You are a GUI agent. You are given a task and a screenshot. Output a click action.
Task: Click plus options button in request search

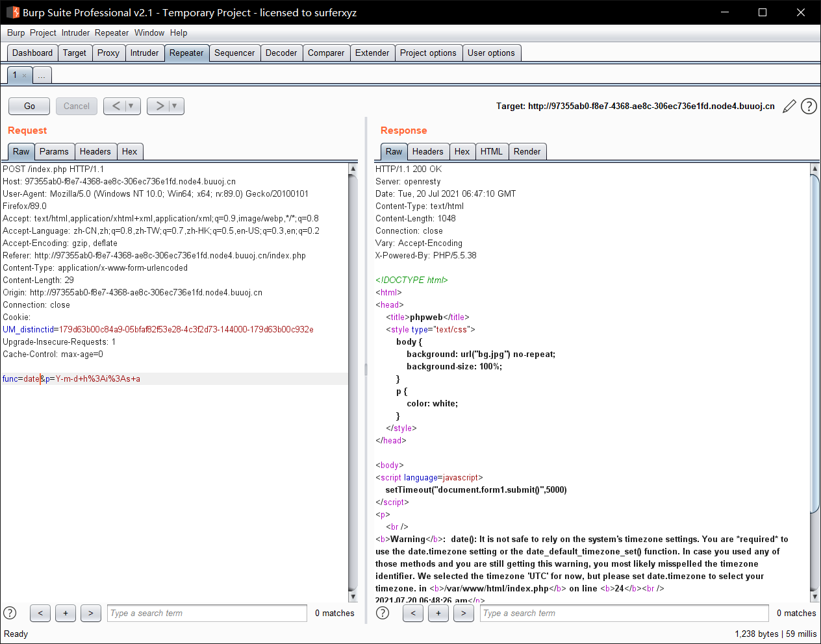point(66,613)
